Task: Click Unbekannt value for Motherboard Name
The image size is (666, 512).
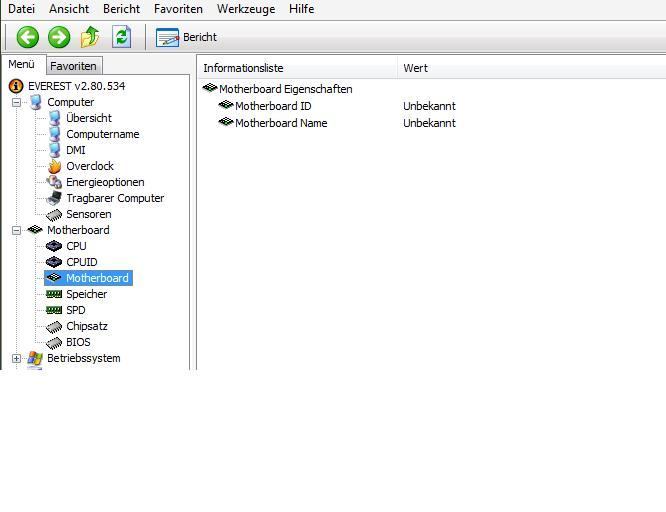Action: (x=429, y=123)
